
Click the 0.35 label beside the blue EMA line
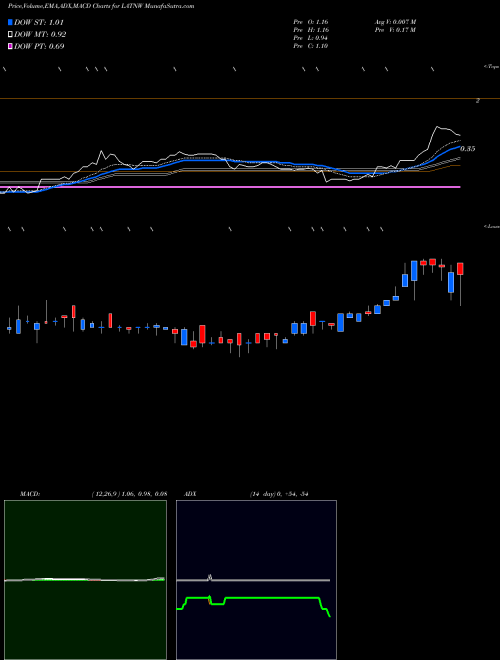click(468, 149)
